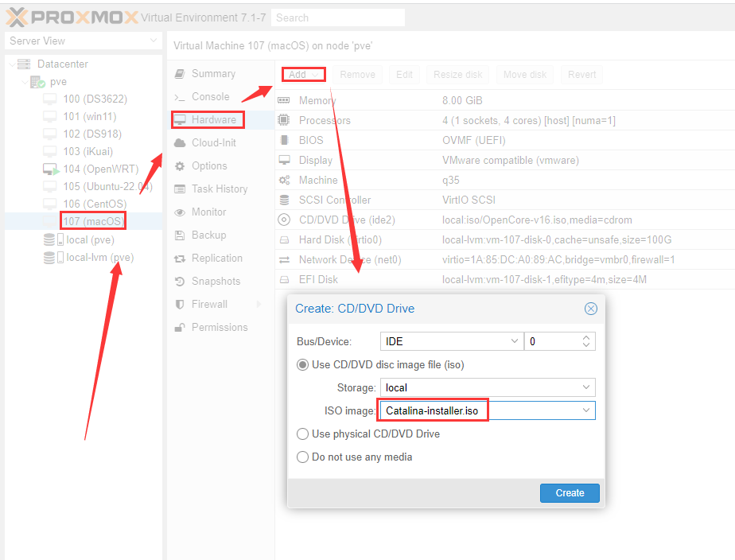Click the Summary book icon
The image size is (735, 560).
click(x=179, y=74)
